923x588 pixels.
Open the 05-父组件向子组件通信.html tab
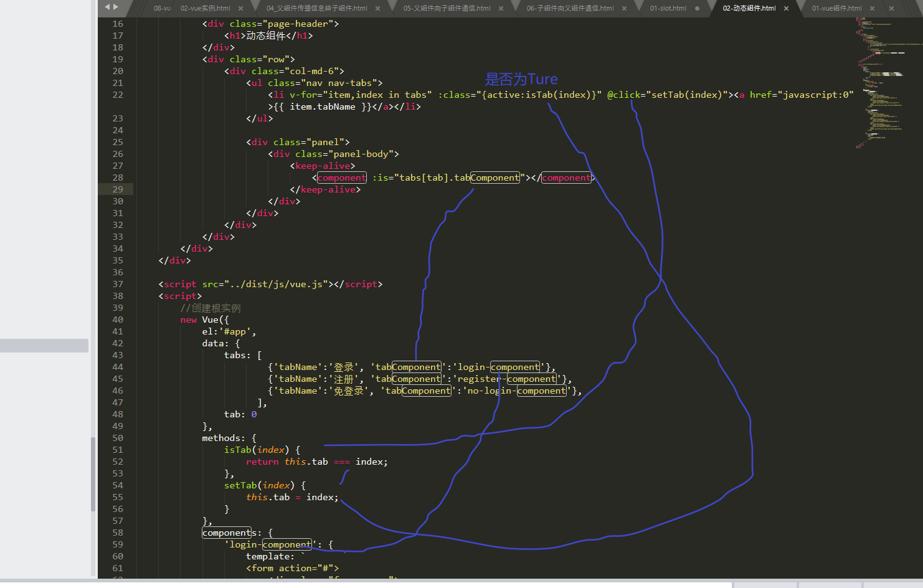(447, 8)
